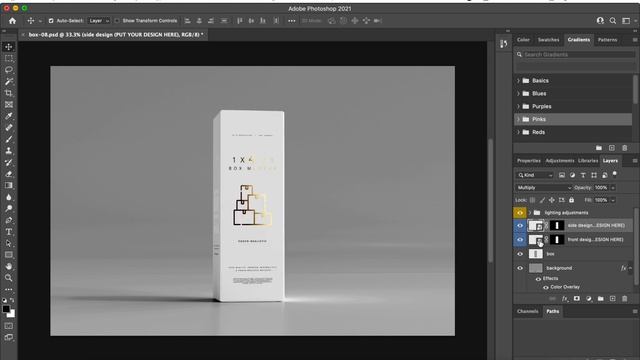Viewport: 640px width, 360px height.
Task: Open the Home screen
Action: 12,20
